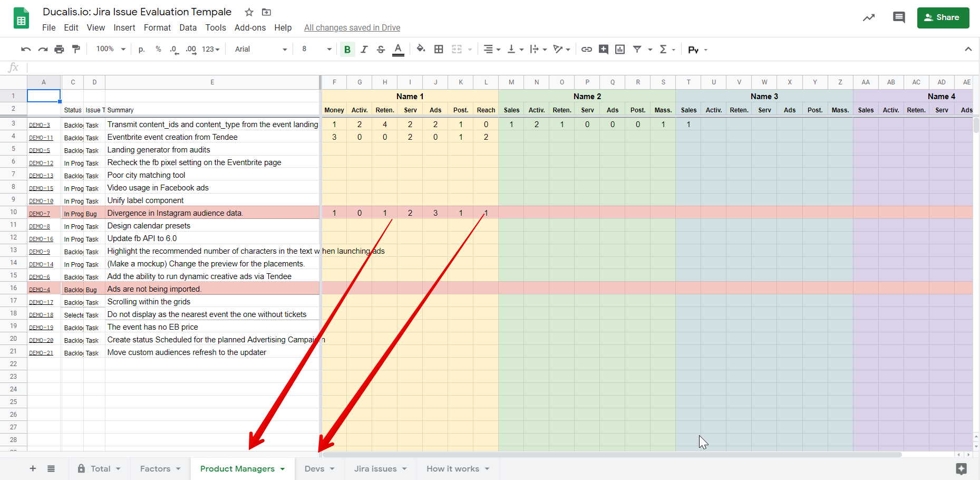Click the Explore button at bottom right

(x=961, y=468)
